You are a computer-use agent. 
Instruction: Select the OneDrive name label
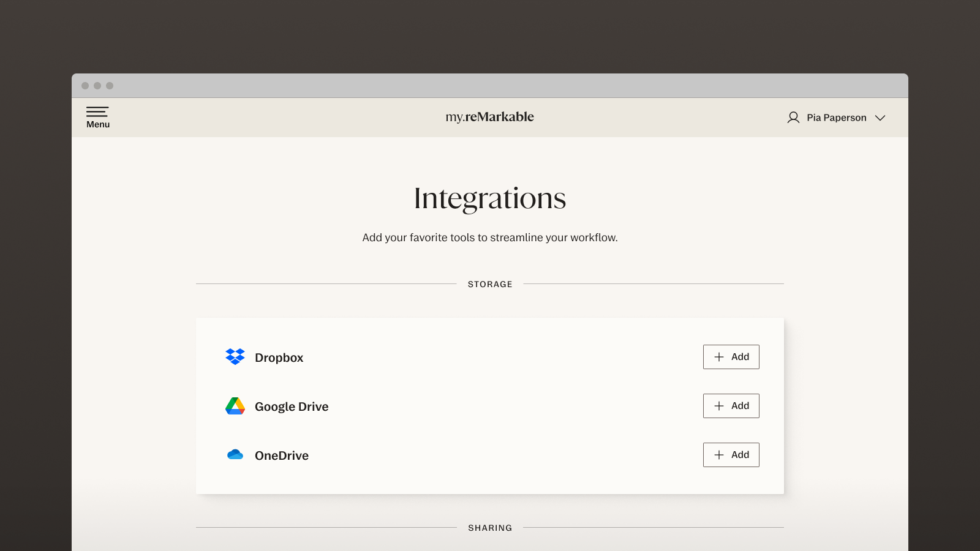[282, 455]
